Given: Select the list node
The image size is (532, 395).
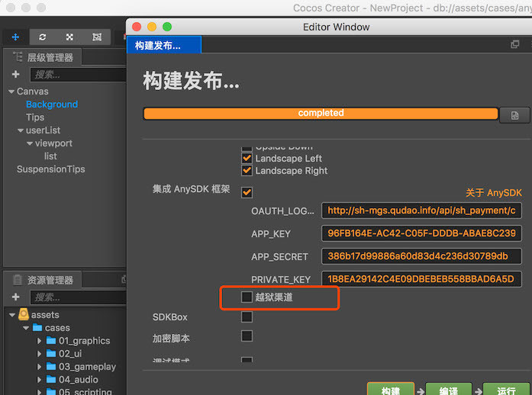Looking at the screenshot, I should pos(50,156).
